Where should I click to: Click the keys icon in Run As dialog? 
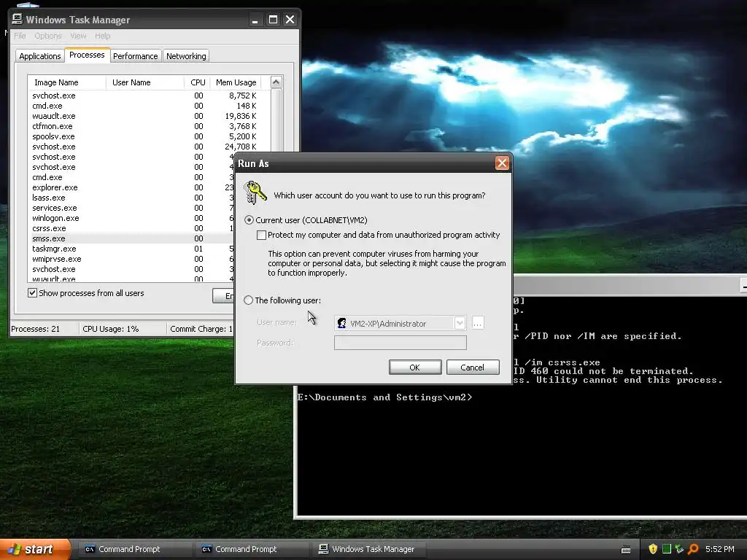coord(255,192)
